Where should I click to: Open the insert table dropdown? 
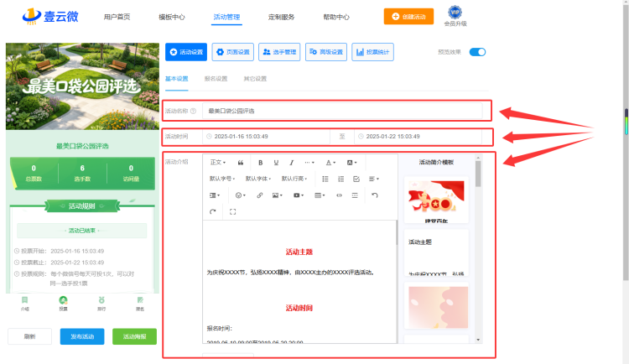320,195
